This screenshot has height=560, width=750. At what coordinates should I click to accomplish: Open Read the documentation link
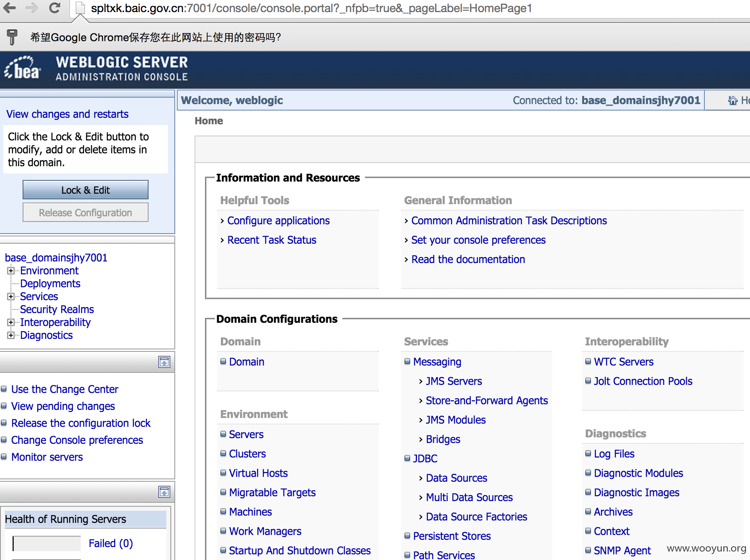(x=468, y=259)
